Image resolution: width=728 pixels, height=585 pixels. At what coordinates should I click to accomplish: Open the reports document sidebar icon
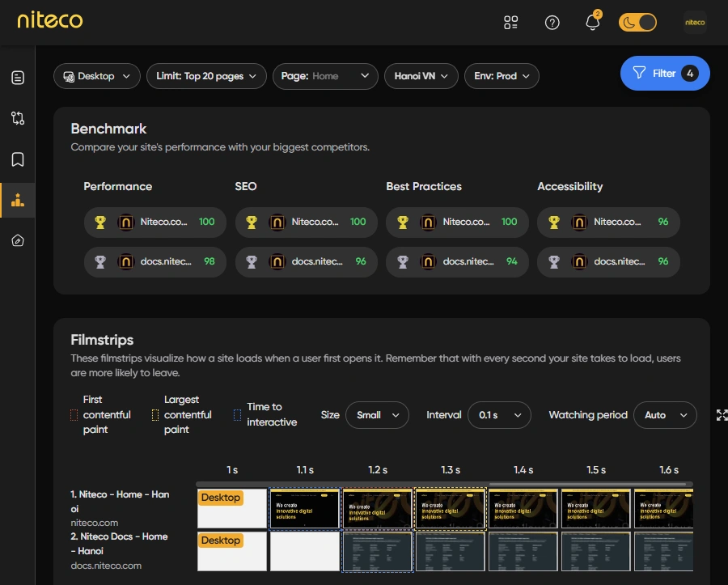pyautogui.click(x=18, y=78)
